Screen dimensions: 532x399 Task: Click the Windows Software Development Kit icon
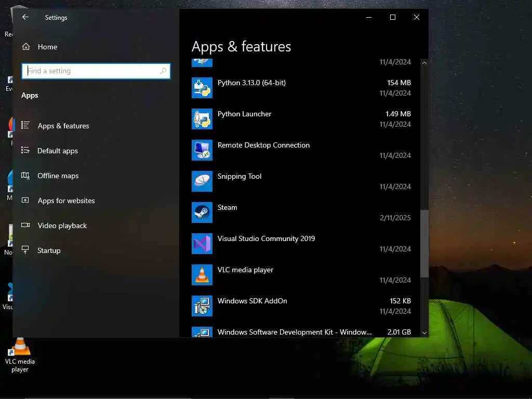pyautogui.click(x=202, y=332)
